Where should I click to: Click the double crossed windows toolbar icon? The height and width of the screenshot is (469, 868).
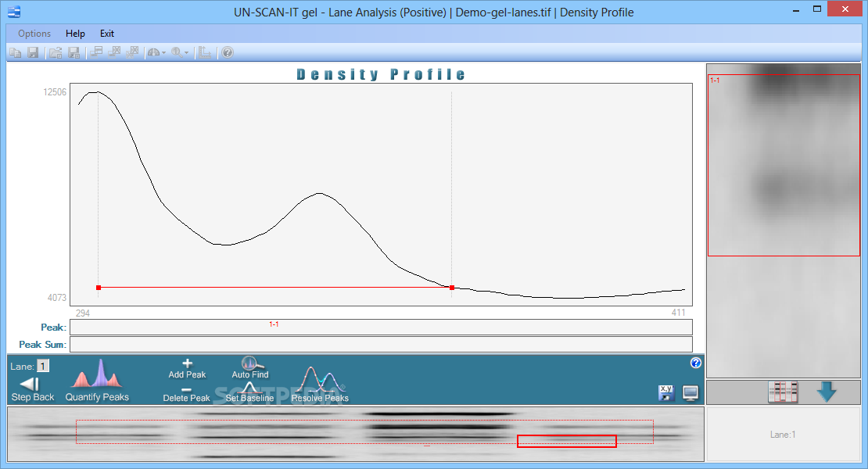point(132,52)
